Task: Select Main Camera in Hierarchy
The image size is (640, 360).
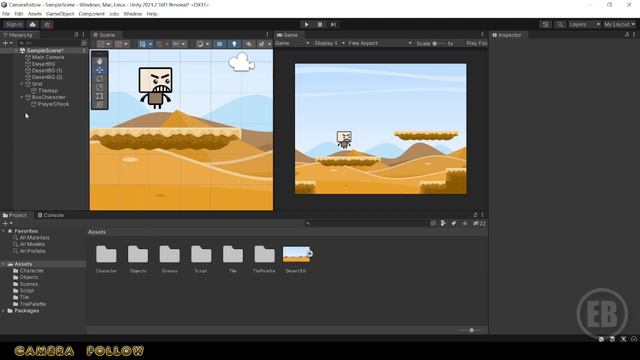Action: [x=48, y=57]
